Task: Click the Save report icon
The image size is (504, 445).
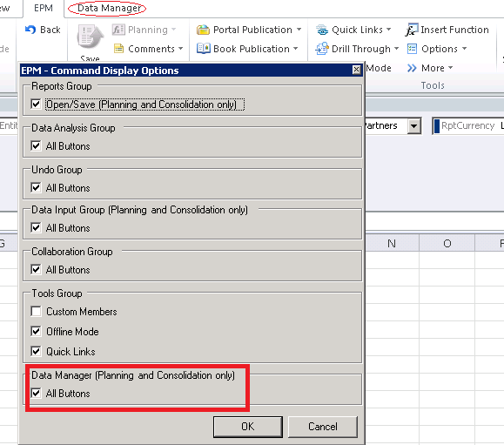Action: click(x=91, y=37)
